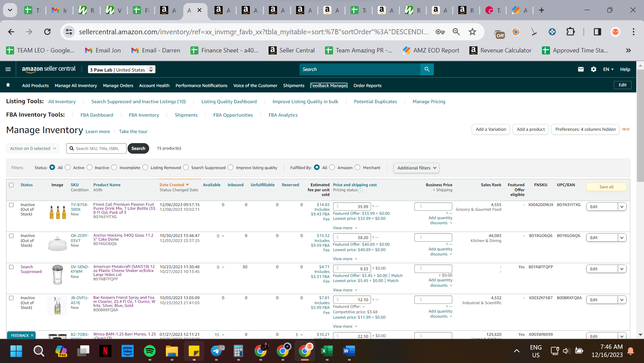Screen dimensions: 644x363
Task: Open browser extensions puzzle icon
Action: pyautogui.click(x=570, y=32)
